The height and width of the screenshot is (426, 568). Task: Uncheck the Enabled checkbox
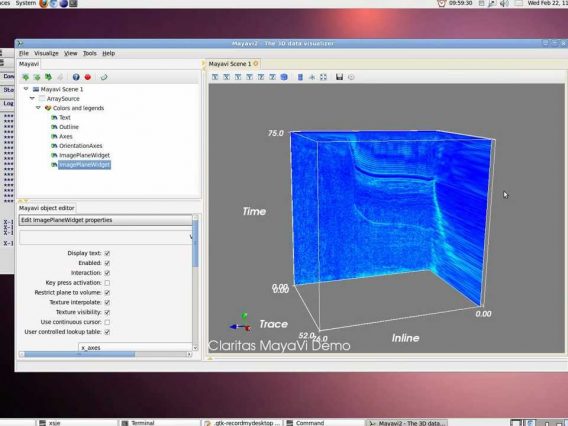[107, 263]
